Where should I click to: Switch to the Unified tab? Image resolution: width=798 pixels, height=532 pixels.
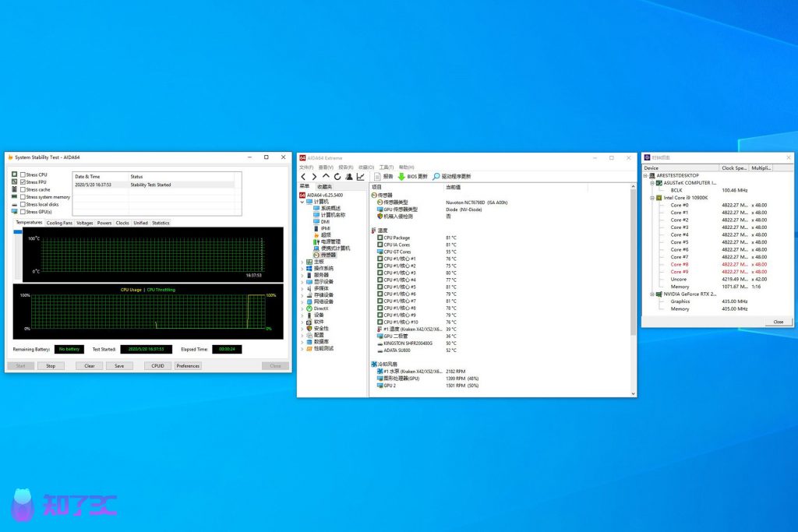(140, 223)
